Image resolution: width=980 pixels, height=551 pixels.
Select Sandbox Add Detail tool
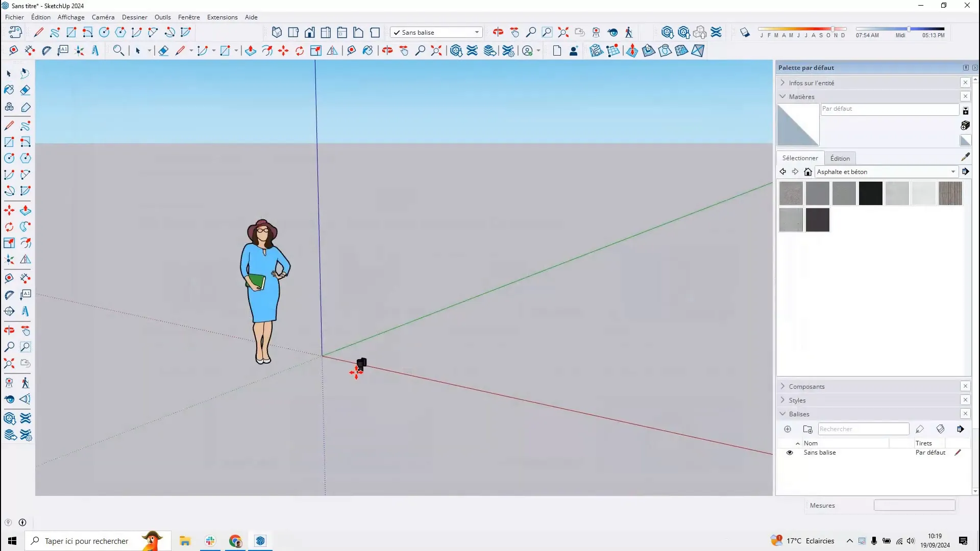(x=681, y=51)
